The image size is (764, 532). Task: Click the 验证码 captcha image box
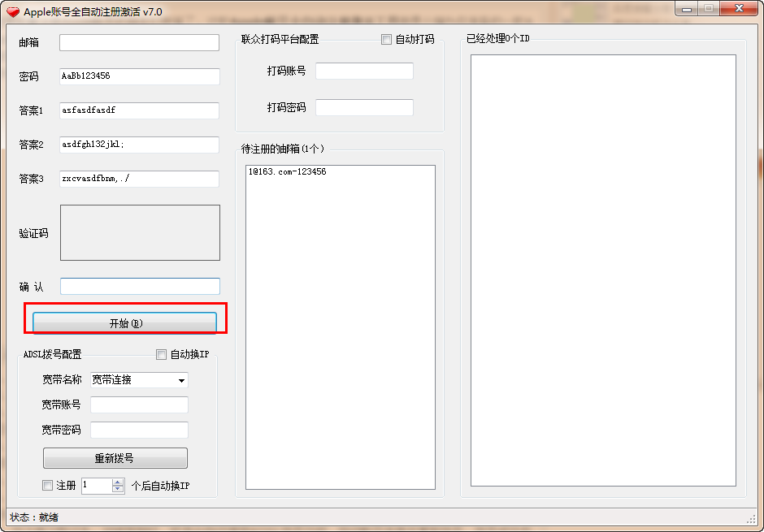click(x=140, y=232)
